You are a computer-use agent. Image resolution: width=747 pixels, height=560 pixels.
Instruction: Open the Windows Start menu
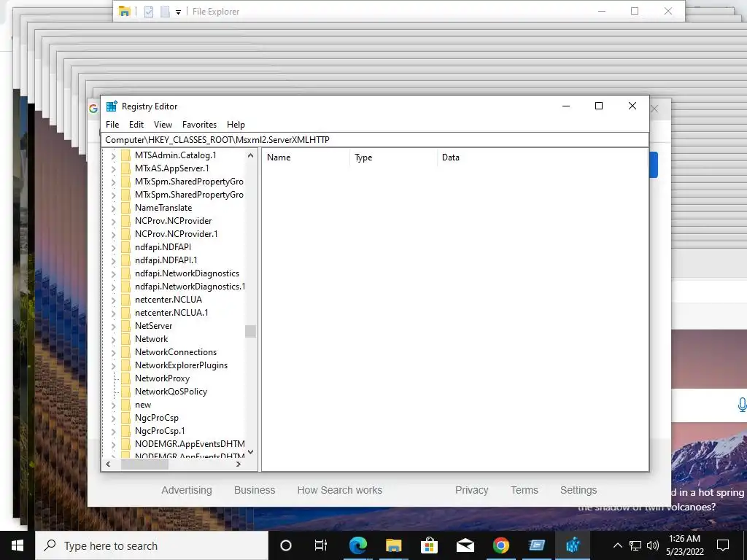[x=18, y=545]
